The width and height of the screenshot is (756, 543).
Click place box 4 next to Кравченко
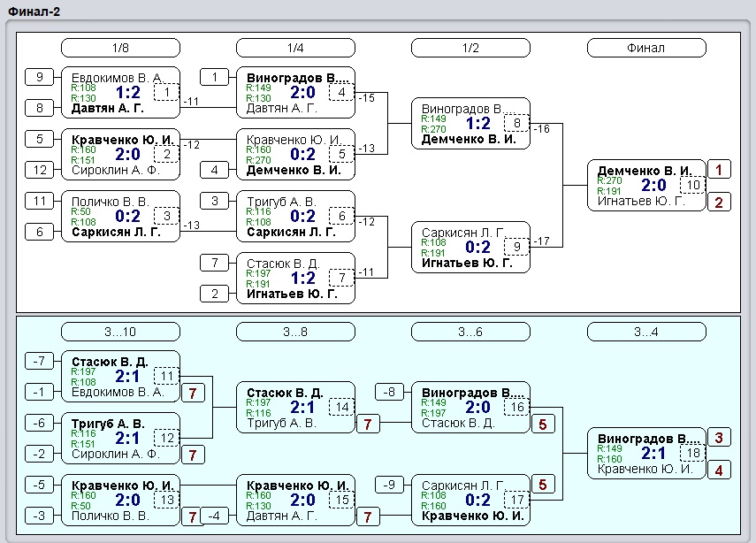coord(719,470)
